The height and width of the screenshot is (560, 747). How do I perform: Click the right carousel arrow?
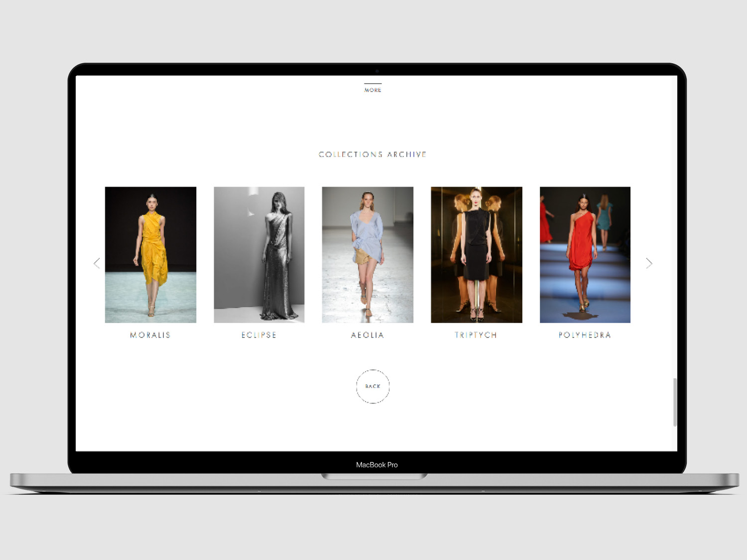pos(649,263)
